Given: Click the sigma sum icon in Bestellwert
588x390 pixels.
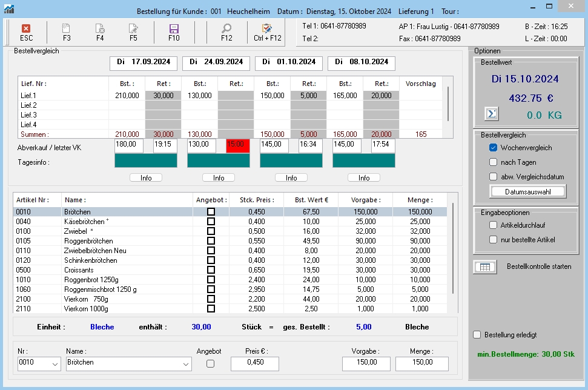Looking at the screenshot, I should 492,114.
